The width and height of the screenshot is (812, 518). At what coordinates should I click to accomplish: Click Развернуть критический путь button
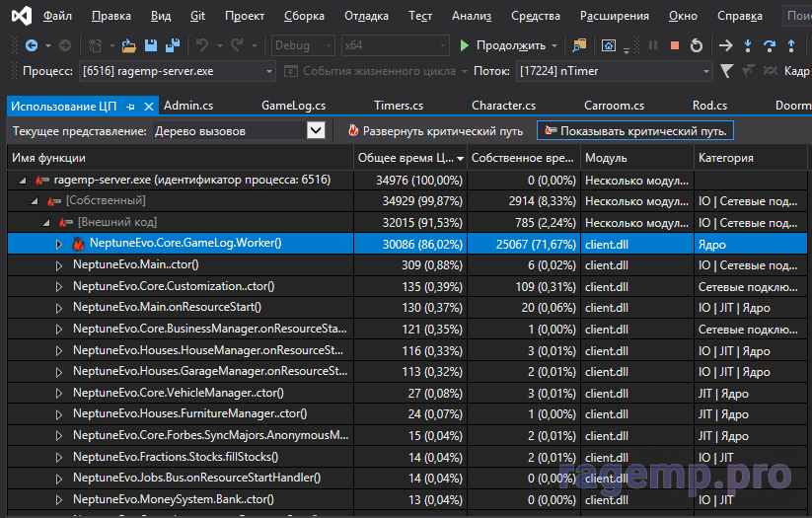435,131
